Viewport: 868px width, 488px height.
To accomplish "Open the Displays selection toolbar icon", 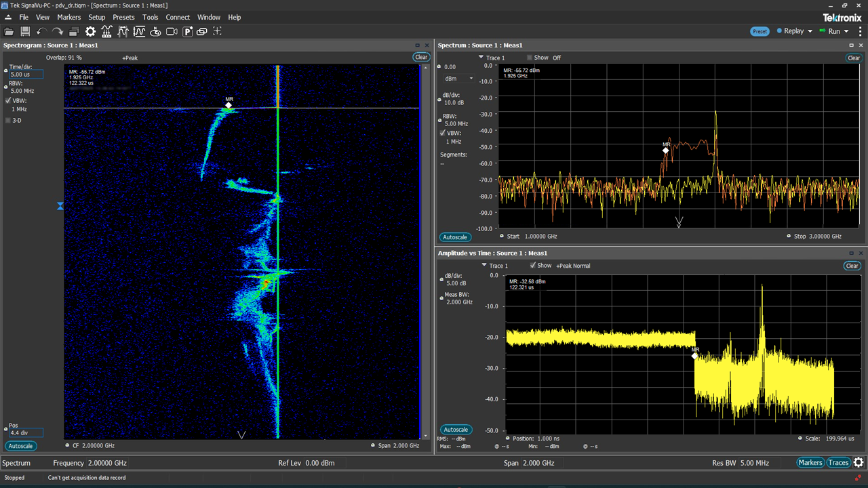I will [106, 31].
